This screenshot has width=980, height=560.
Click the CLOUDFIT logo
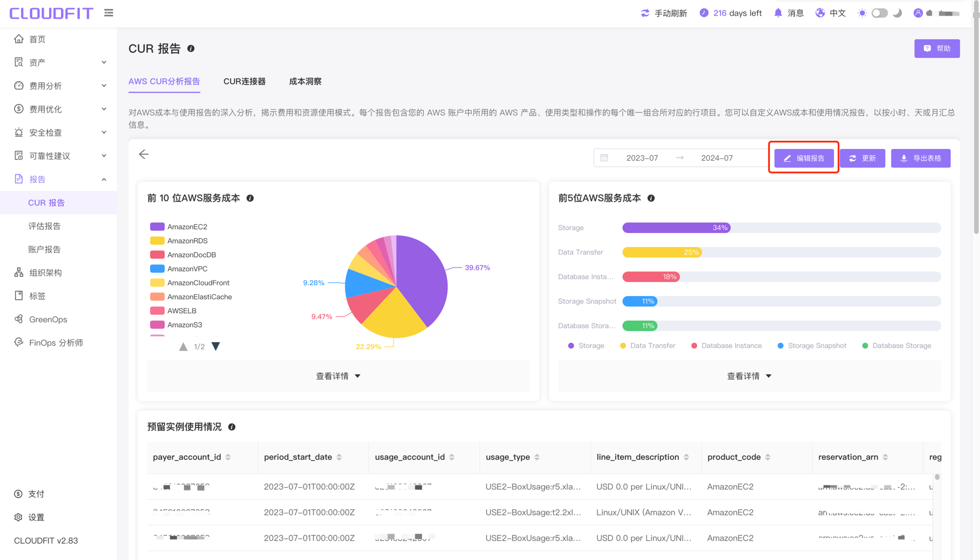click(x=51, y=13)
